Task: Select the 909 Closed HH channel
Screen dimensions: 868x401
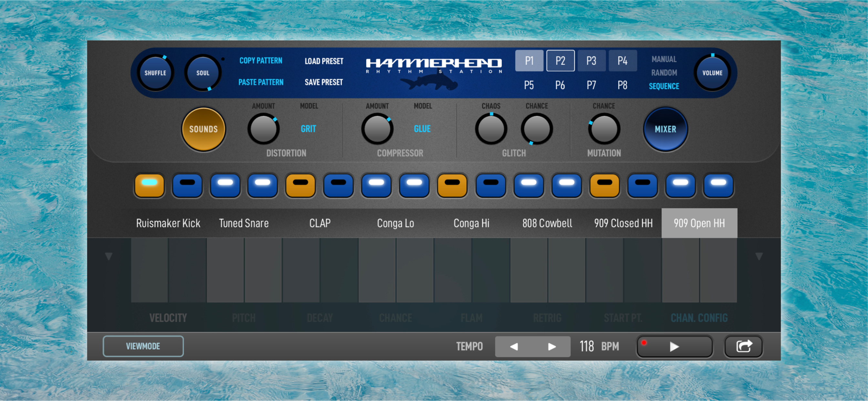Action: pos(623,223)
